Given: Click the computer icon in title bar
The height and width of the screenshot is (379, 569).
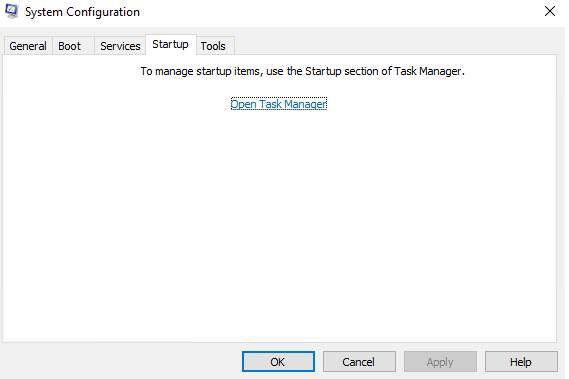Looking at the screenshot, I should (11, 11).
